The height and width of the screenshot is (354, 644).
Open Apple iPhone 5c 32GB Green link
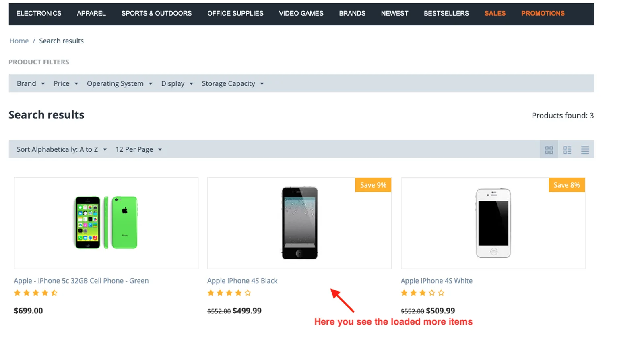point(81,281)
